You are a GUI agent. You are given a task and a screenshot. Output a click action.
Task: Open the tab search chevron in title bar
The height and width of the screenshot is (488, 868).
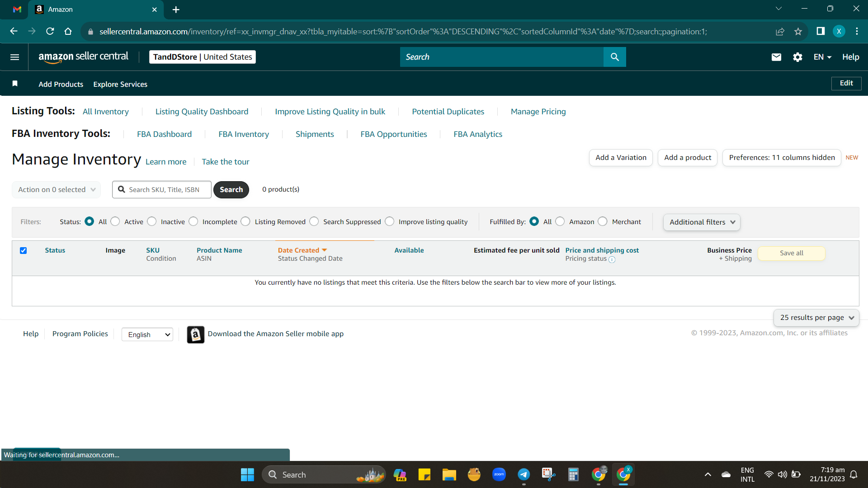778,9
